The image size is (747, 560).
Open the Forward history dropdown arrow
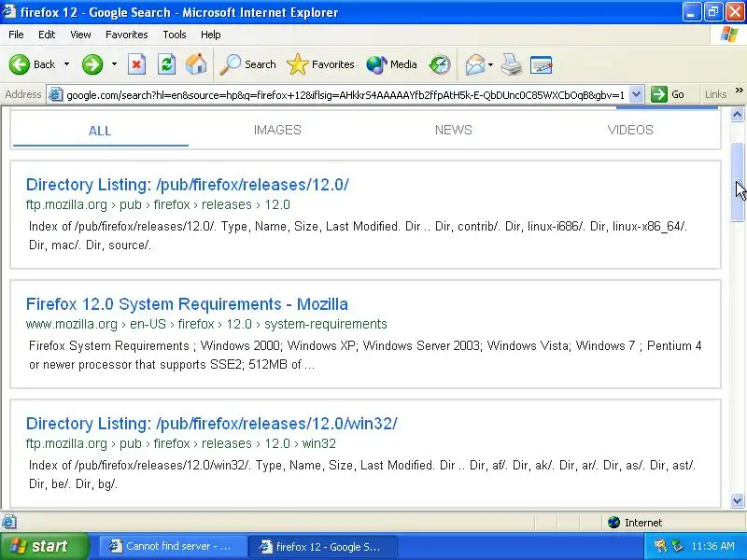click(114, 64)
